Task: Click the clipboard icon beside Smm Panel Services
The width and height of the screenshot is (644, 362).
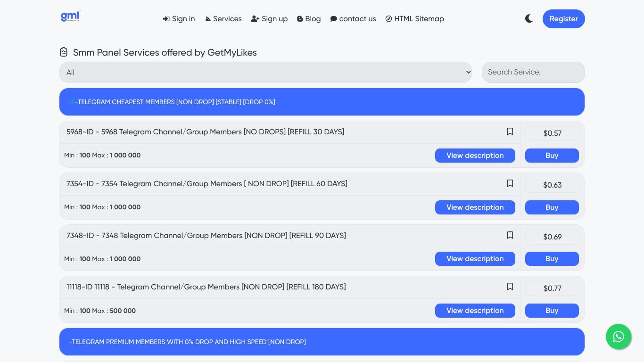Action: point(64,52)
